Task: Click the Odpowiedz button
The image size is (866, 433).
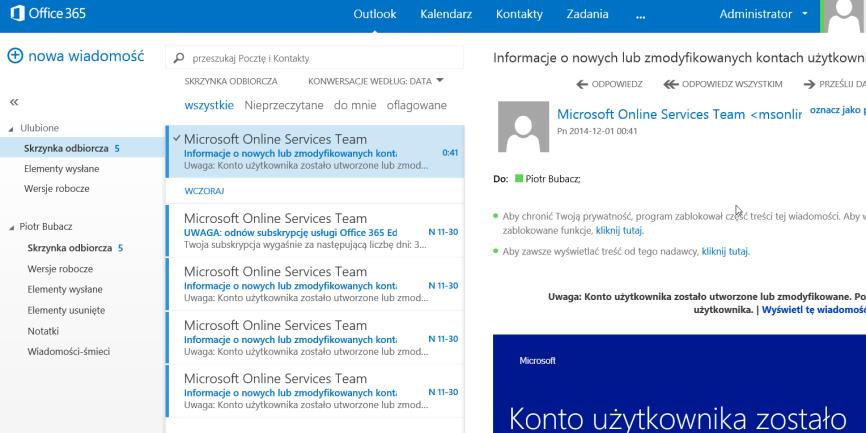Action: coord(609,84)
